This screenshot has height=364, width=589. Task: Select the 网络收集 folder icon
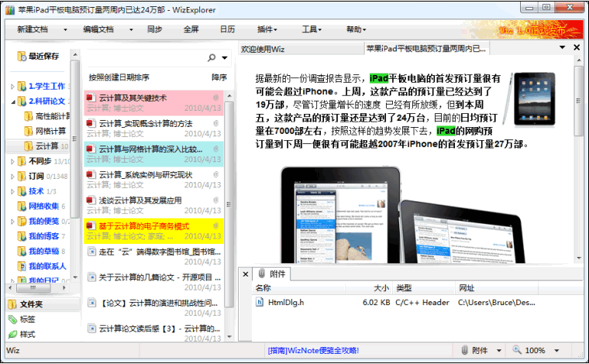[x=22, y=206]
